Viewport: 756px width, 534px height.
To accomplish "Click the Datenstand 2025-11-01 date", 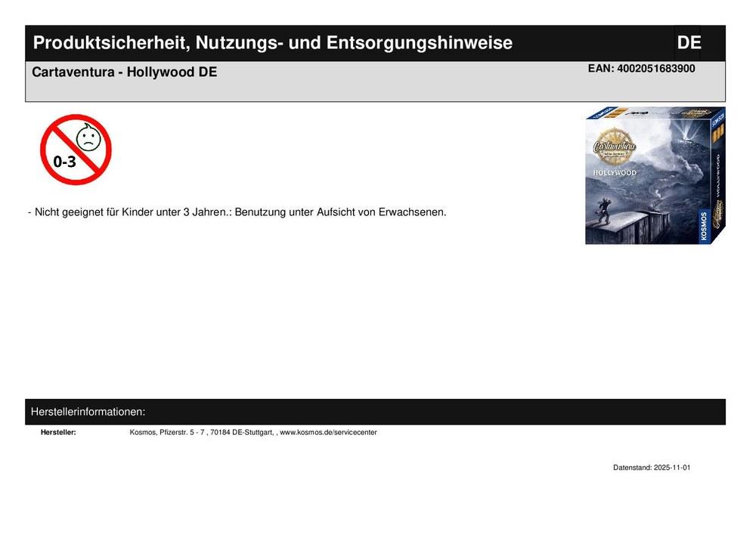I will (x=652, y=468).
